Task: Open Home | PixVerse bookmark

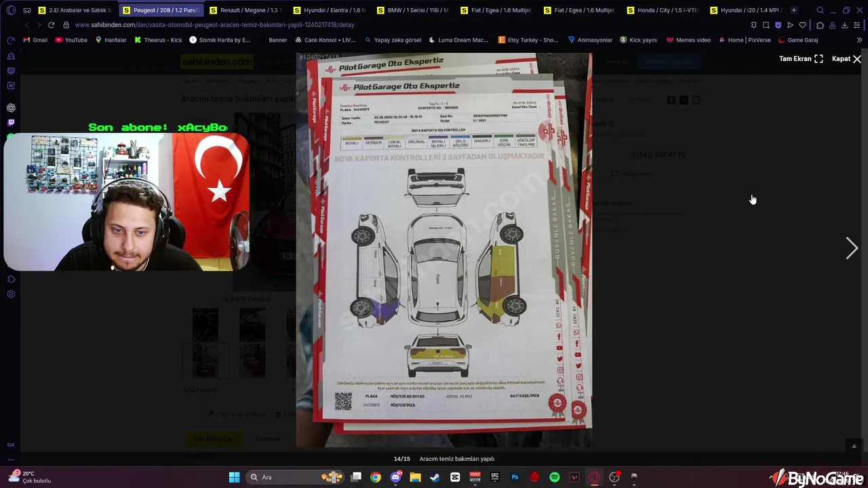Action: pyautogui.click(x=745, y=40)
